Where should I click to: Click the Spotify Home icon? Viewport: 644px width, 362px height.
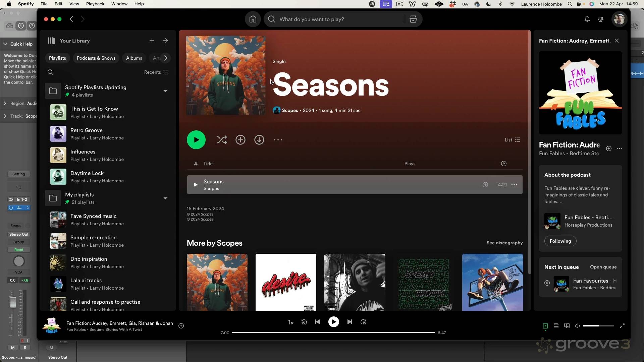click(253, 19)
